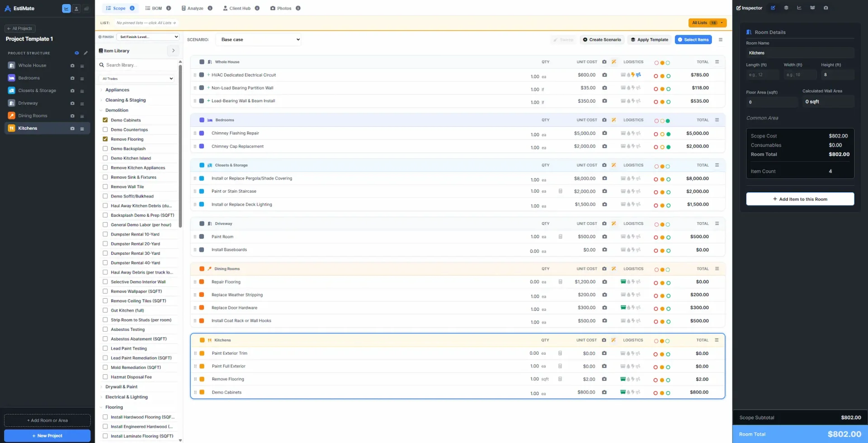
Task: Click the Photos tab info icon
Action: point(298,8)
